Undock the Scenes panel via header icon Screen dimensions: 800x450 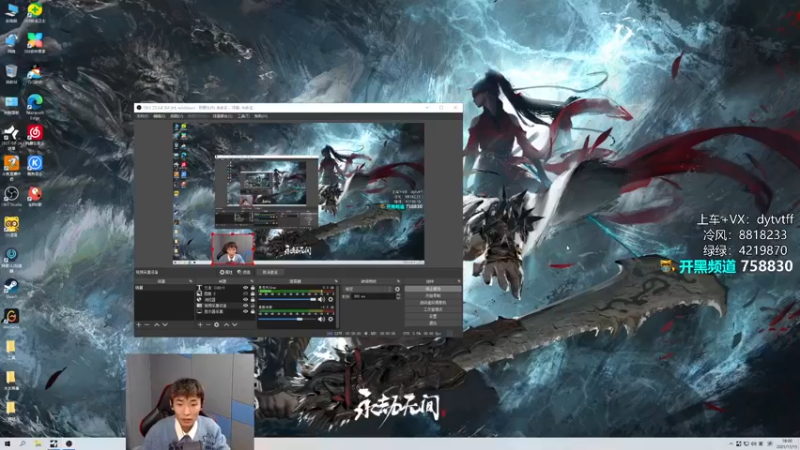pyautogui.click(x=190, y=281)
